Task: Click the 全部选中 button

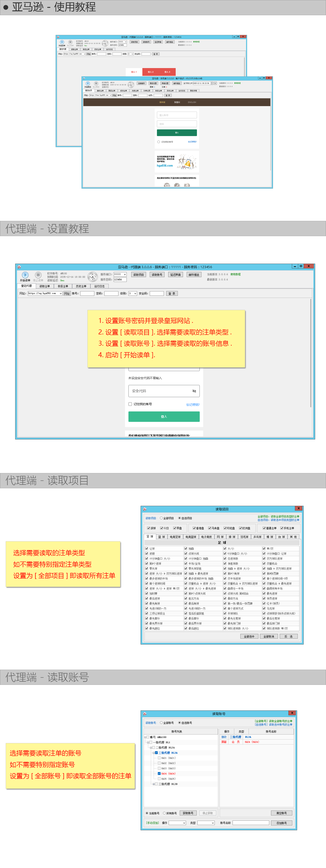Action: click(x=249, y=636)
